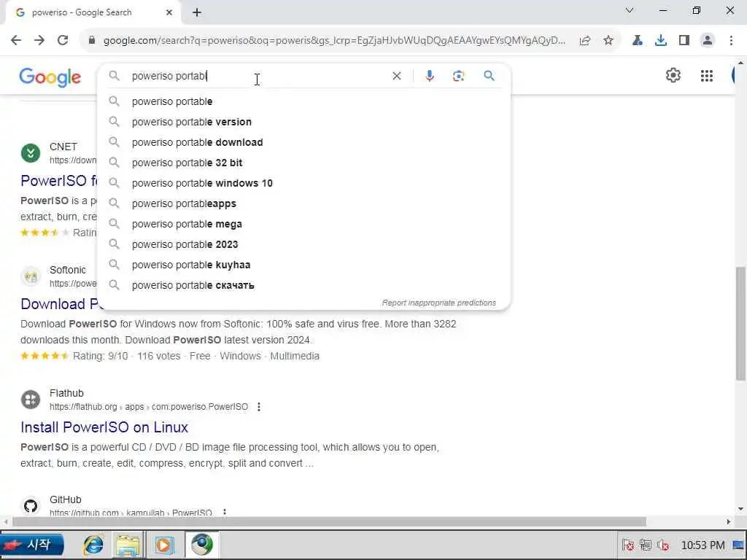Click the "Free" text in the Softonic result
Screen dimensions: 747x560
coord(200,356)
